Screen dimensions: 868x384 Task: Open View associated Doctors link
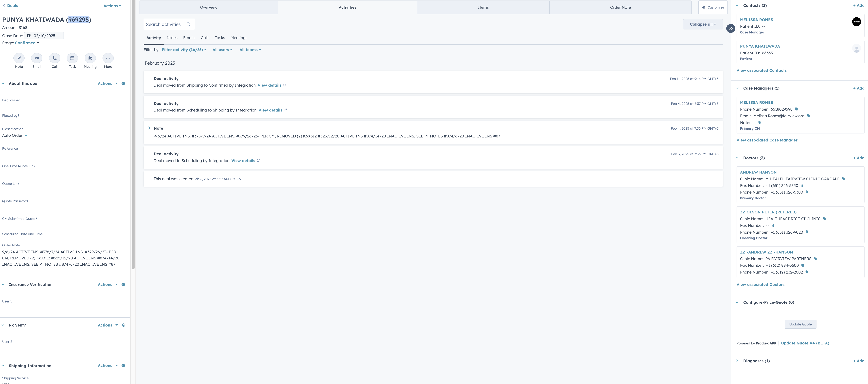[x=760, y=285]
